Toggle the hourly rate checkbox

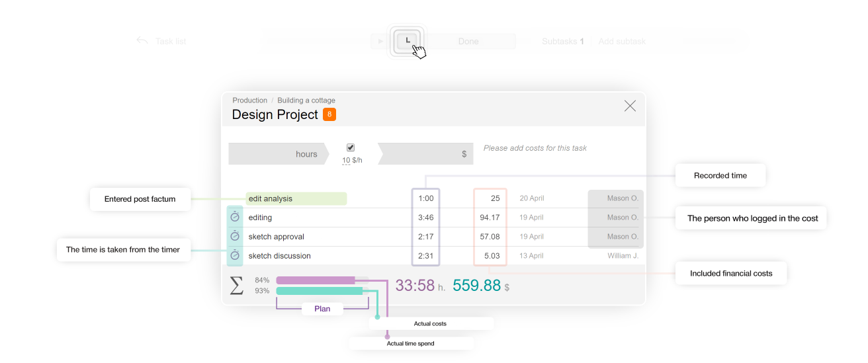[351, 147]
